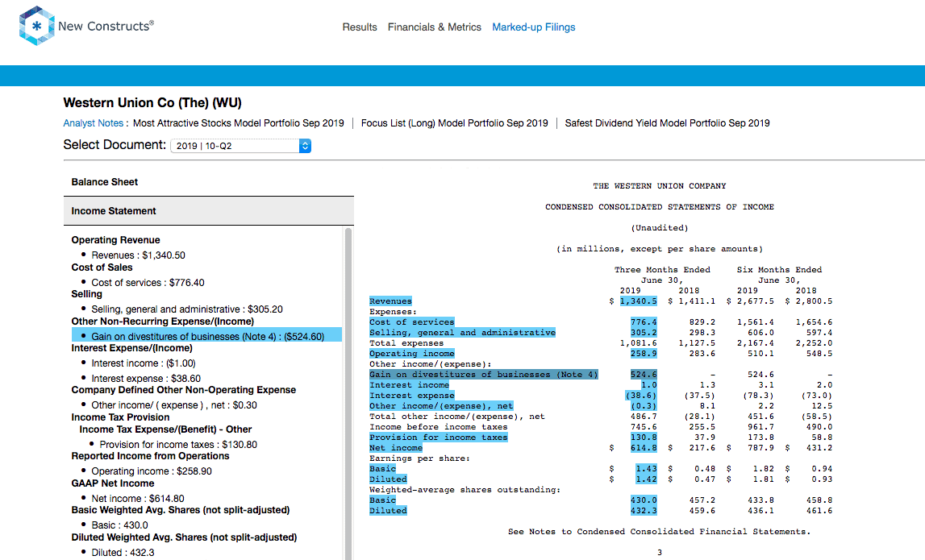
Task: Collapse the Income Statement section
Action: tap(209, 211)
